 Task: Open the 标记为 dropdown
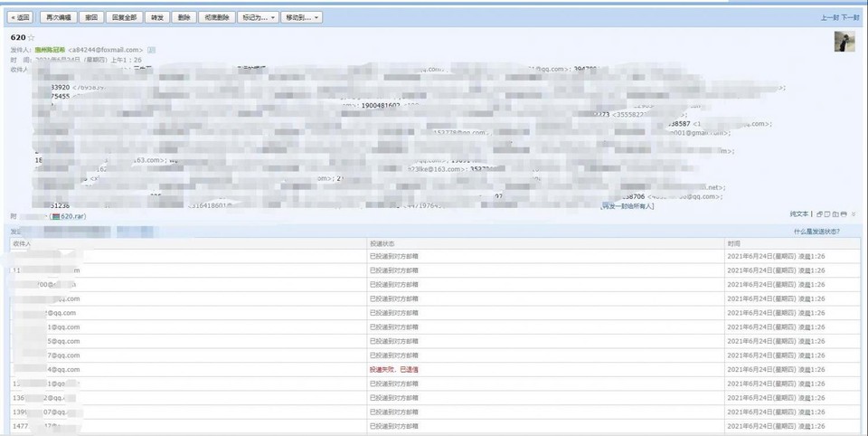coord(258,17)
